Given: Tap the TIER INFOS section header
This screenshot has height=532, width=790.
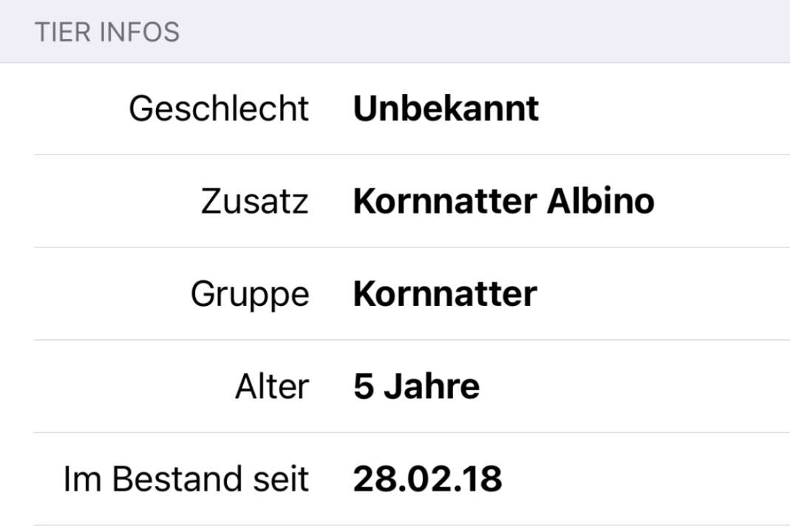Looking at the screenshot, I should click(107, 32).
